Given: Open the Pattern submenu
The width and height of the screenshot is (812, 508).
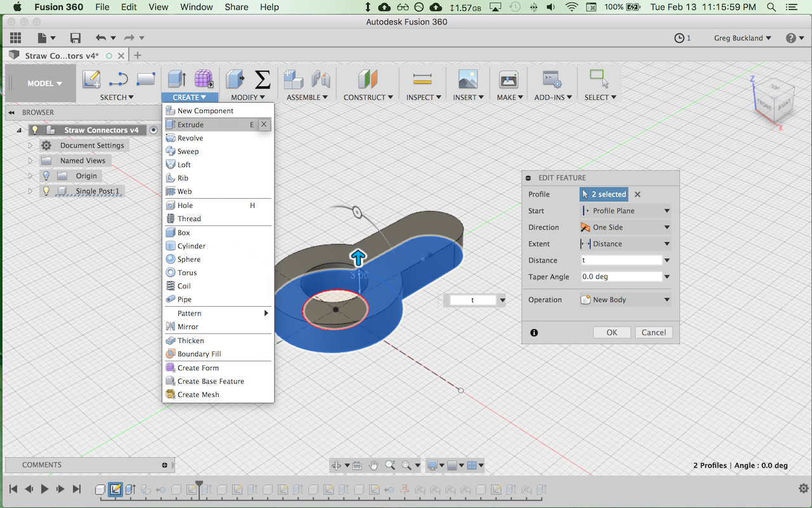Looking at the screenshot, I should coord(218,313).
